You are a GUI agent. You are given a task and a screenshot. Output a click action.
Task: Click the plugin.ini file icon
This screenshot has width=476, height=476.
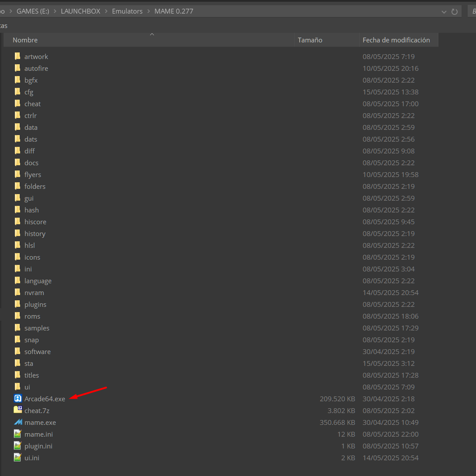pos(17,446)
